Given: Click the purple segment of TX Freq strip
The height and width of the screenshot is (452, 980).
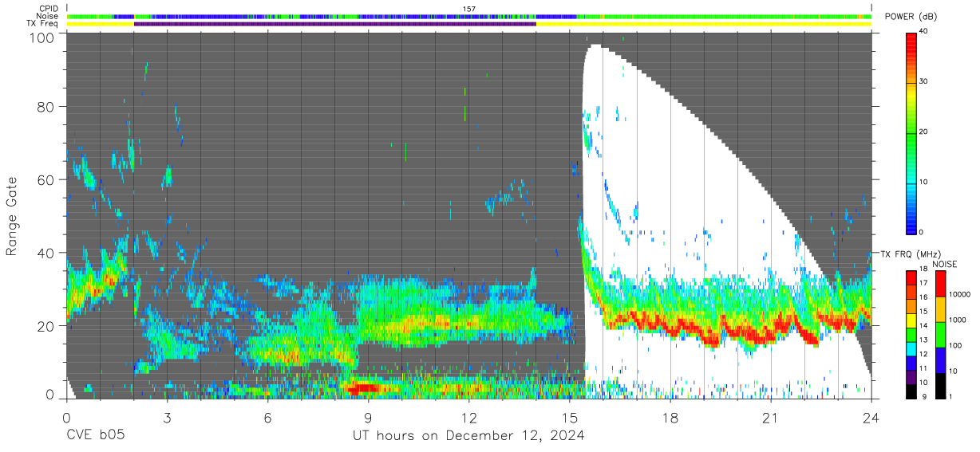Looking at the screenshot, I should pyautogui.click(x=334, y=24).
